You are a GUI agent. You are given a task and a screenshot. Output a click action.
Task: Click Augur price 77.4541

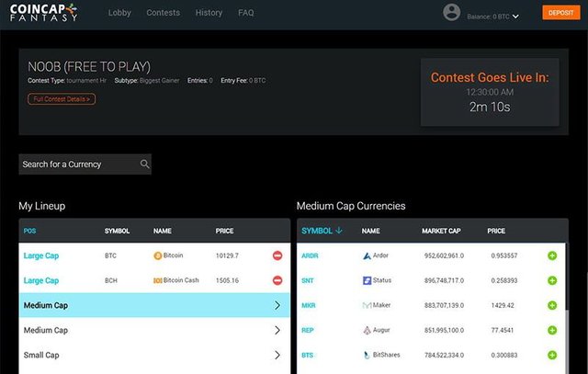503,330
